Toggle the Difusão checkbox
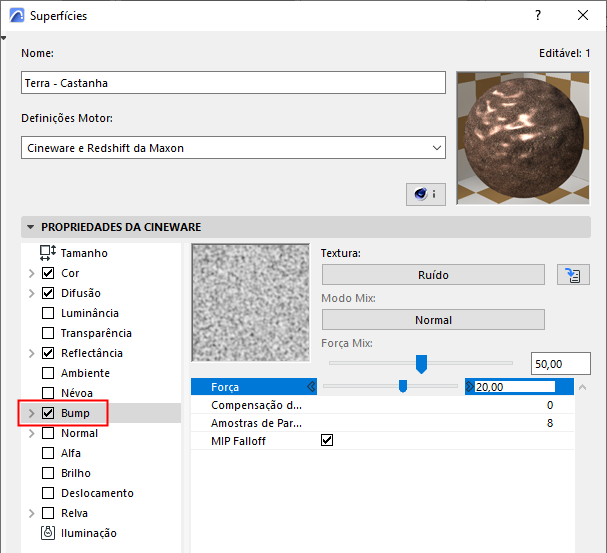Viewport: 607px width, 553px height. point(48,293)
